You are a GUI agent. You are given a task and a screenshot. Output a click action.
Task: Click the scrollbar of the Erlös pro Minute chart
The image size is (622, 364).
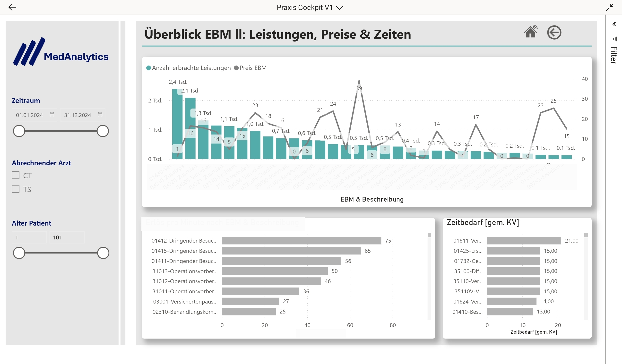[429, 276]
